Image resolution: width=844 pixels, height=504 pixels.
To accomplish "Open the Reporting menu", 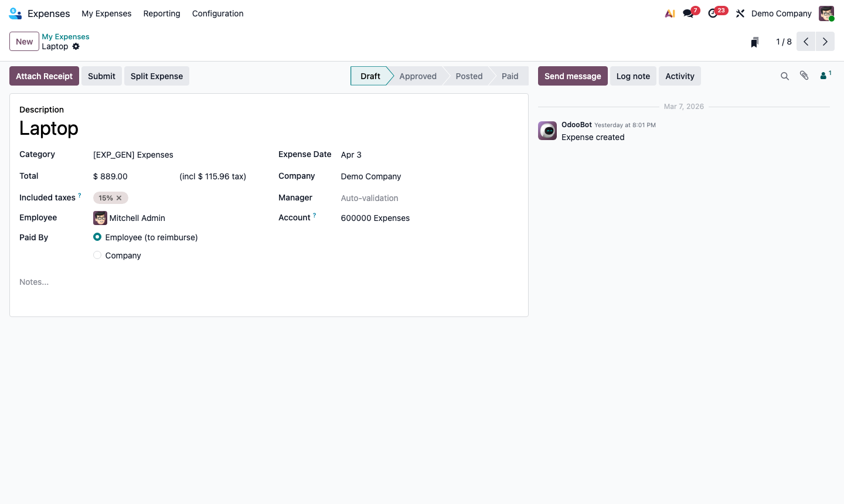I will point(162,13).
